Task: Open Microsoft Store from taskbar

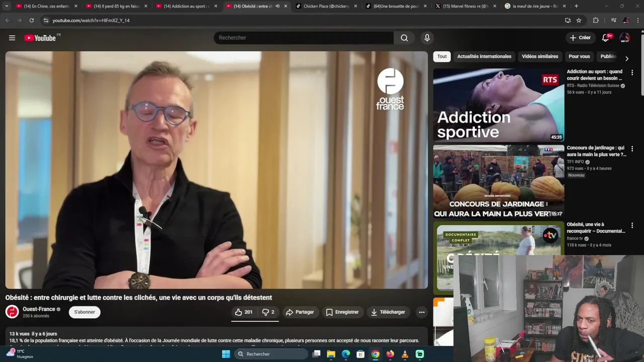Action: tap(360, 354)
